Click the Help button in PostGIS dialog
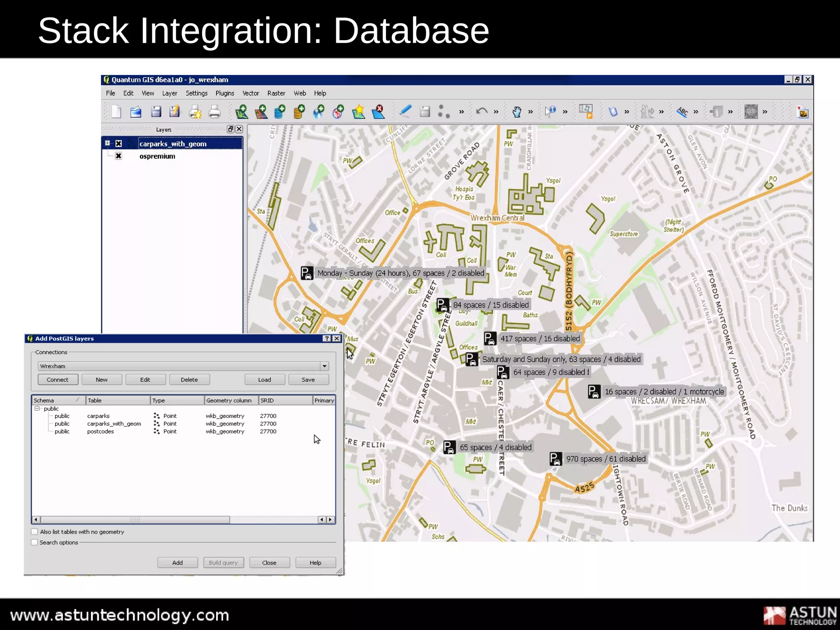840x630 pixels. pyautogui.click(x=315, y=562)
